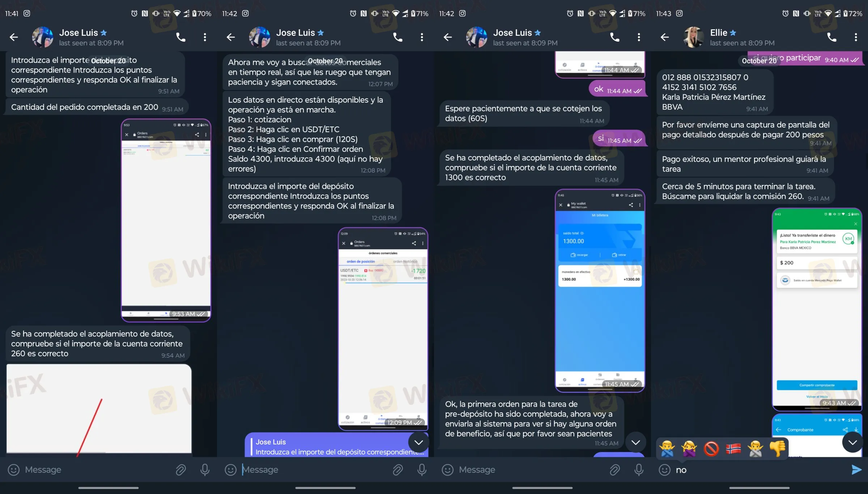This screenshot has width=868, height=494.
Task: Go back from the Ellie chat
Action: pyautogui.click(x=665, y=37)
